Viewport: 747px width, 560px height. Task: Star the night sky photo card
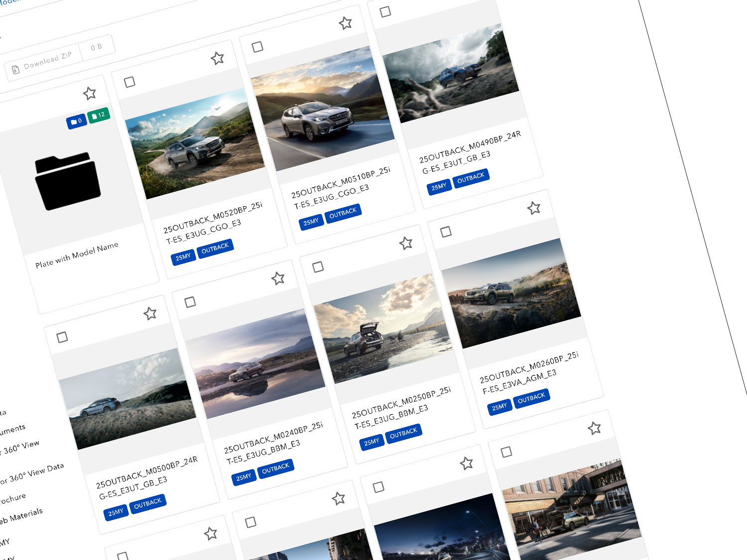click(466, 463)
